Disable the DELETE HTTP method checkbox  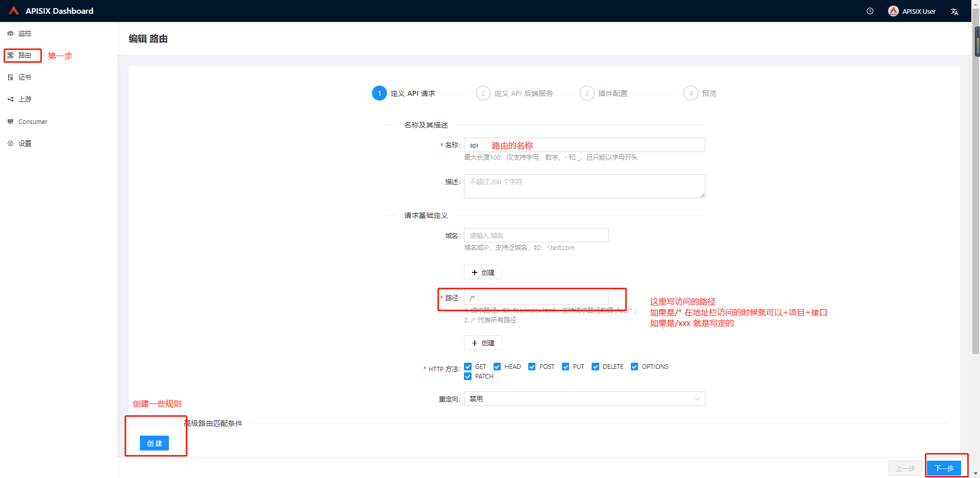[595, 366]
